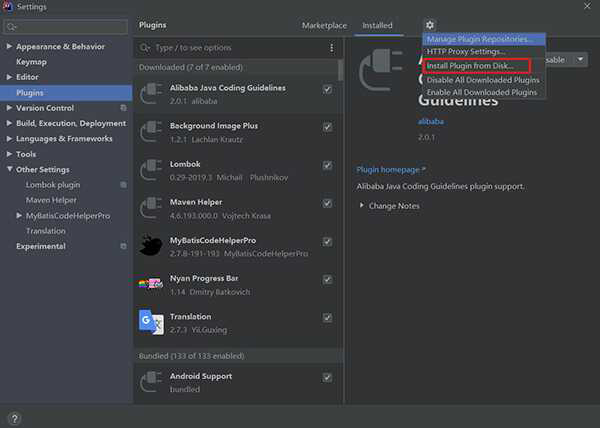The image size is (600, 428).
Task: Click the gear icon next to Installed tab
Action: [x=430, y=25]
